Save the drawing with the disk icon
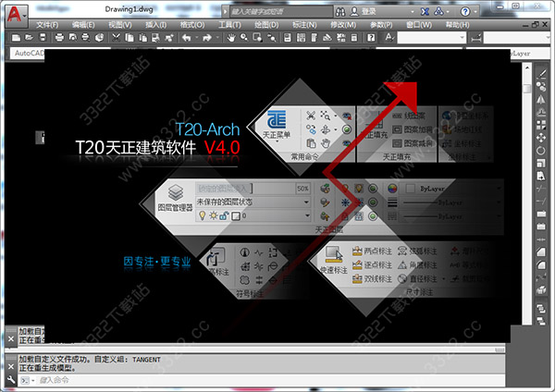Screen dimensions: 555x392 [x=43, y=38]
